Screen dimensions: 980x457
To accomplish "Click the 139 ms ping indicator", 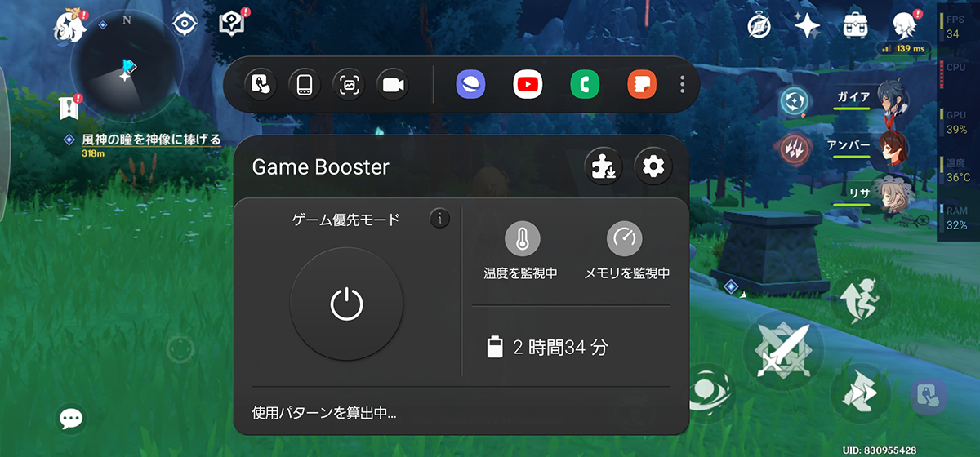I will click(903, 49).
